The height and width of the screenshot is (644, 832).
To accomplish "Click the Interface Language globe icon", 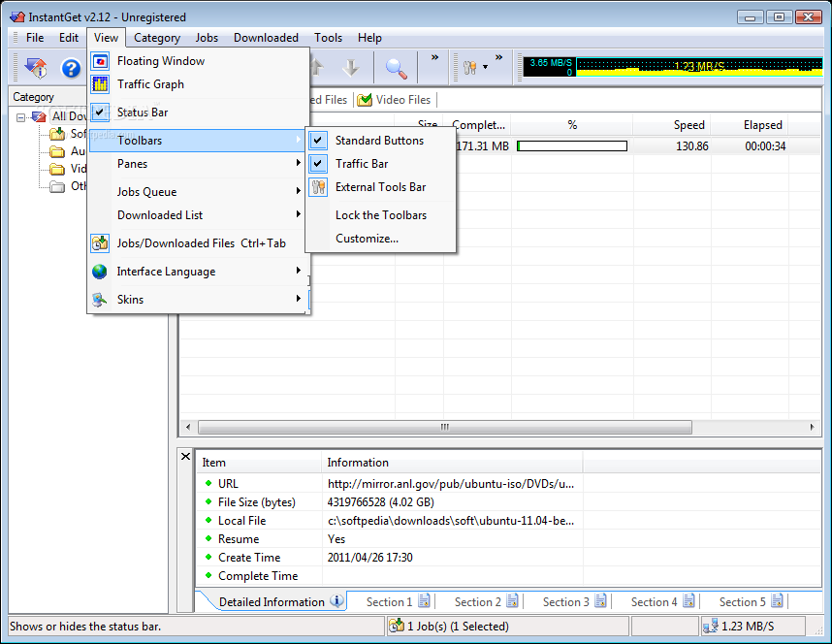I will [100, 272].
